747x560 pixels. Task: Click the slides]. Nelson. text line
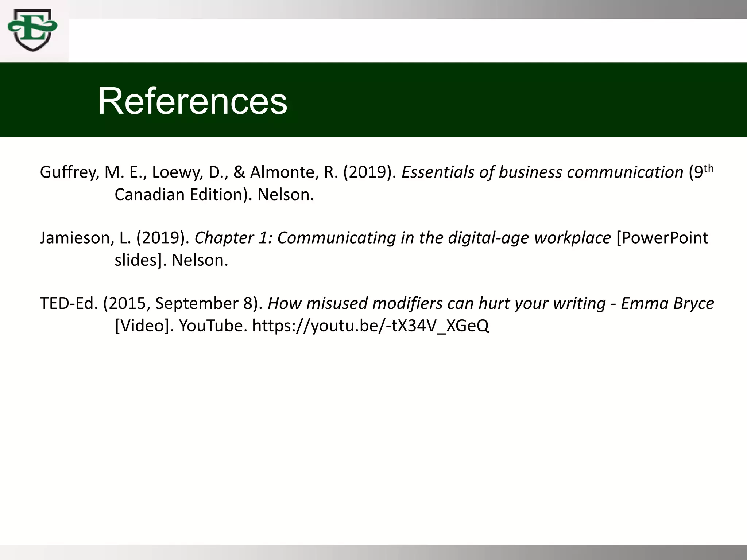pyautogui.click(x=171, y=260)
